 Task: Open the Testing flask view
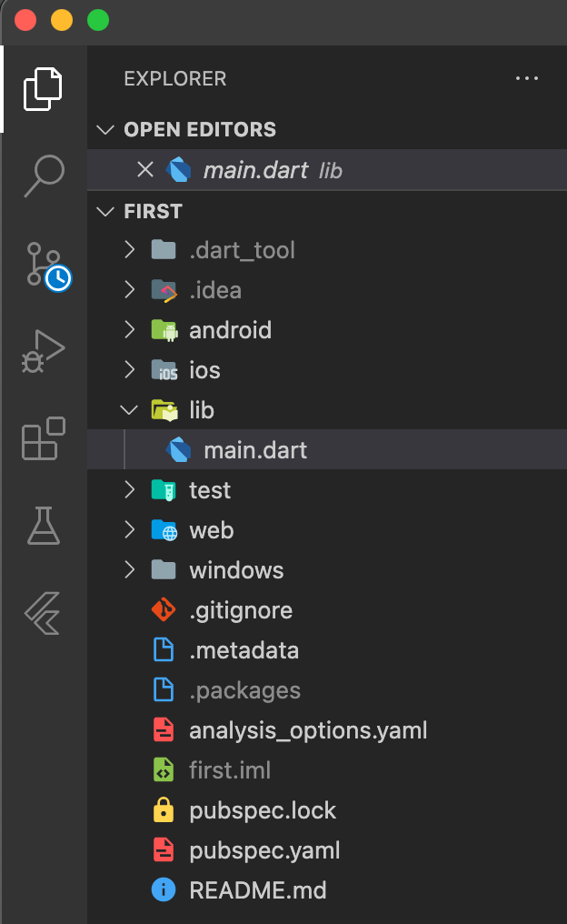coord(43,526)
